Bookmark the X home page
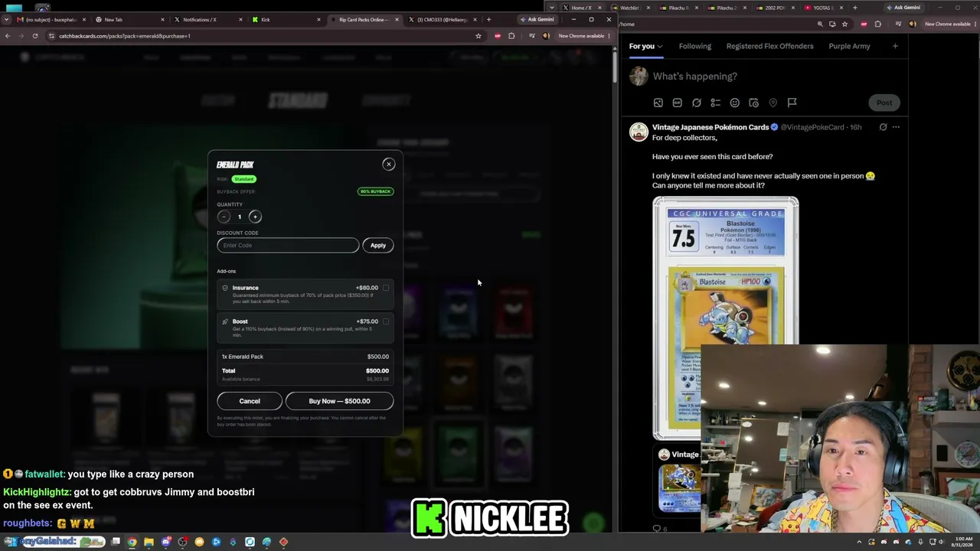980x551 pixels. tap(844, 24)
